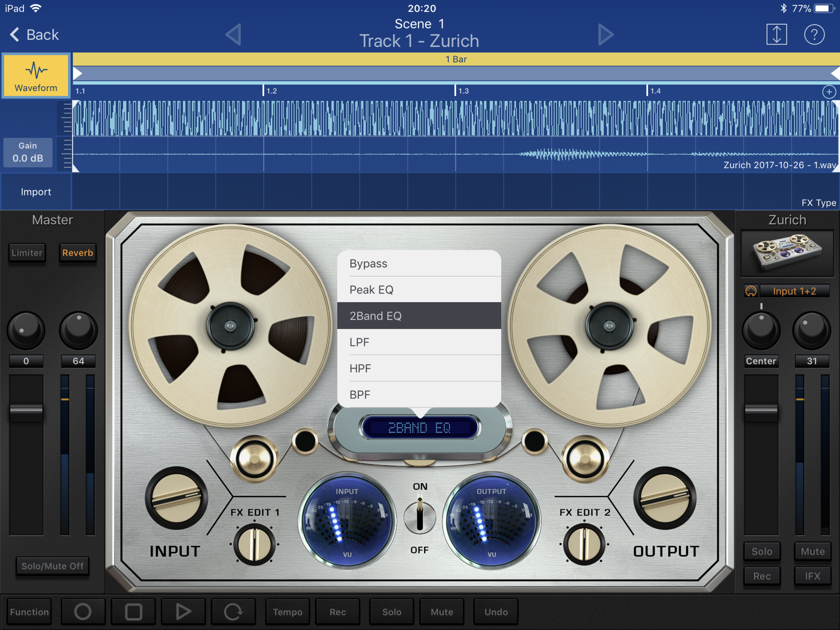Click the Master volume fader
The width and height of the screenshot is (840, 630).
tap(26, 410)
